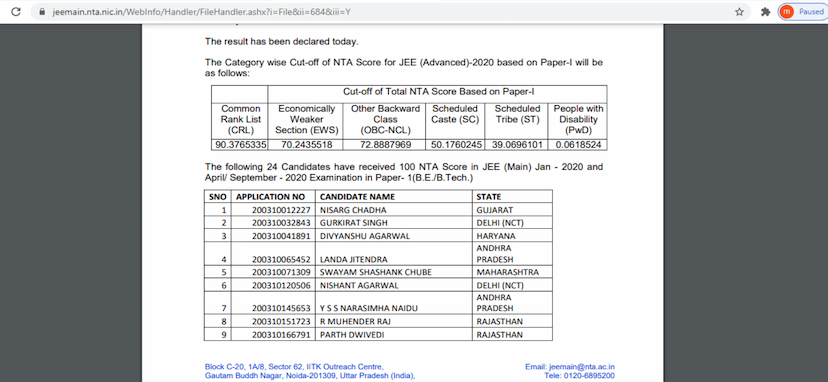Viewport: 828px width, 382px height.
Task: Click the SNO column header
Action: point(218,197)
